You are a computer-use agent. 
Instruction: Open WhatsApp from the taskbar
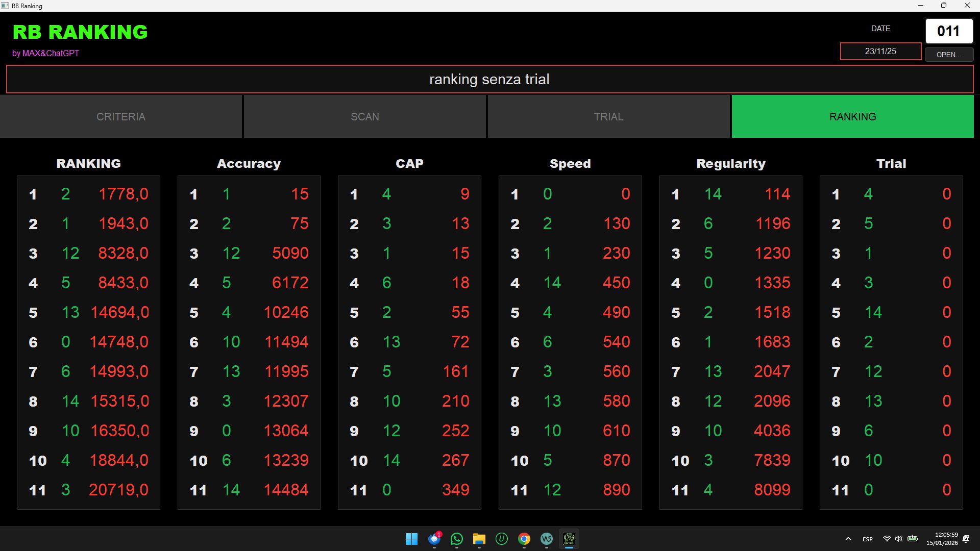[457, 539]
